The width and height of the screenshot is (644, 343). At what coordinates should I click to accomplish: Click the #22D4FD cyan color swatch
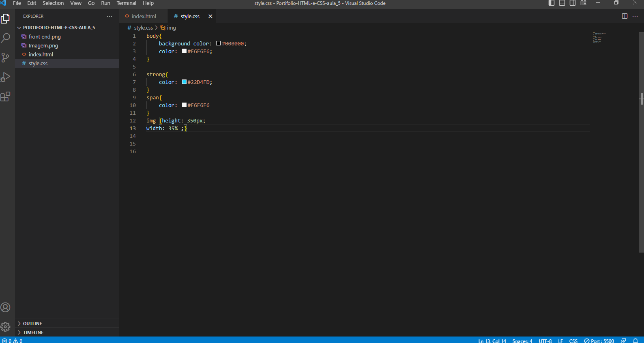pos(184,82)
